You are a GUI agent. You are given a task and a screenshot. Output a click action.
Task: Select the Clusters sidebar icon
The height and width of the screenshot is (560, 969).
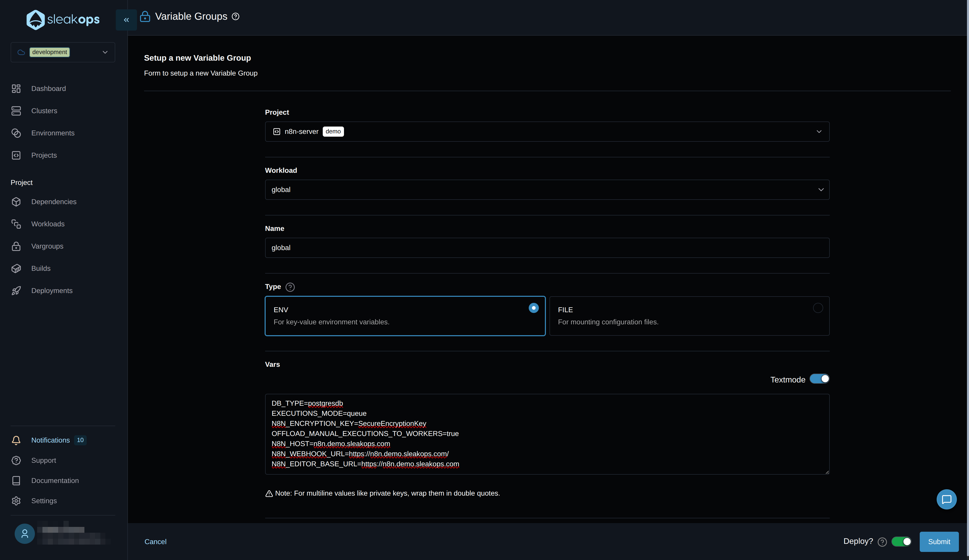click(16, 111)
